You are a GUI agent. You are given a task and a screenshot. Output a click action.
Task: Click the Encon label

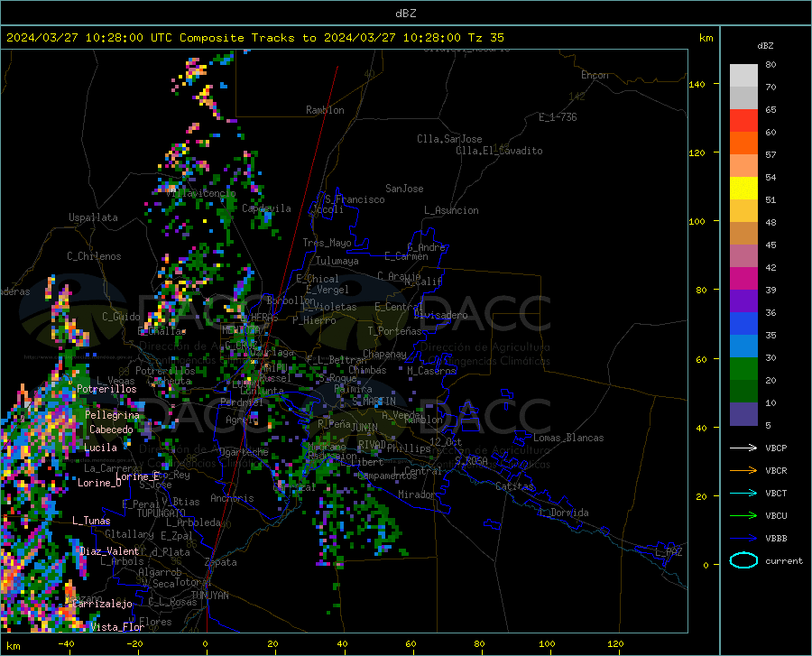(x=595, y=75)
